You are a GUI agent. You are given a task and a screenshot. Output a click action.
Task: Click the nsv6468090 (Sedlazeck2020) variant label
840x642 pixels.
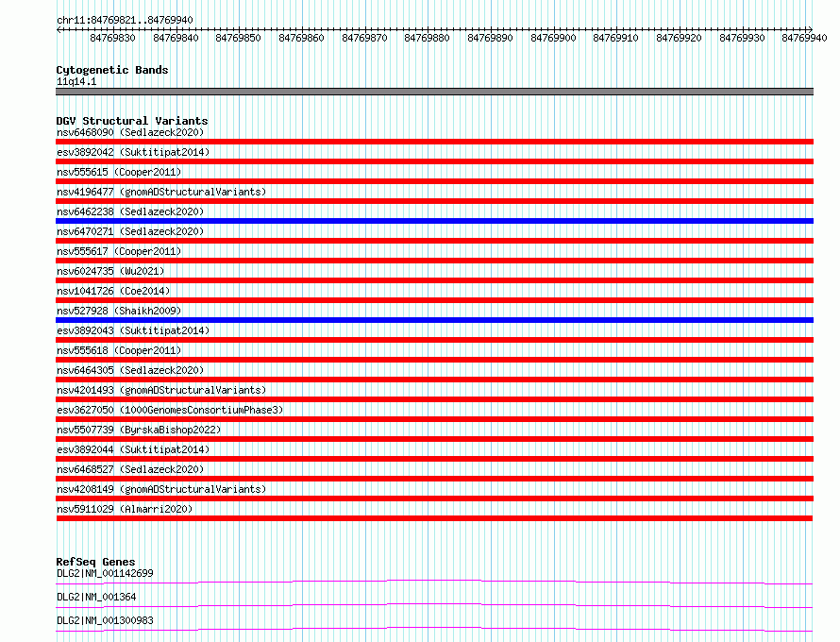(x=130, y=132)
